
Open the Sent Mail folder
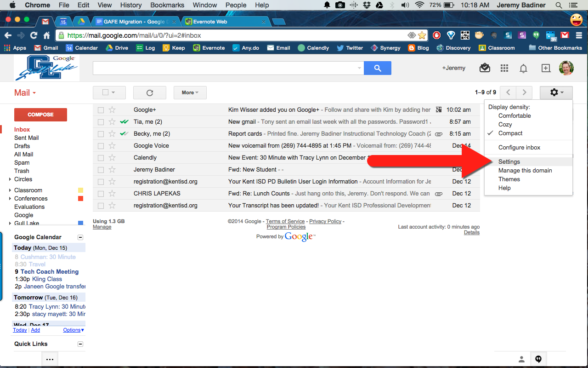pos(26,138)
